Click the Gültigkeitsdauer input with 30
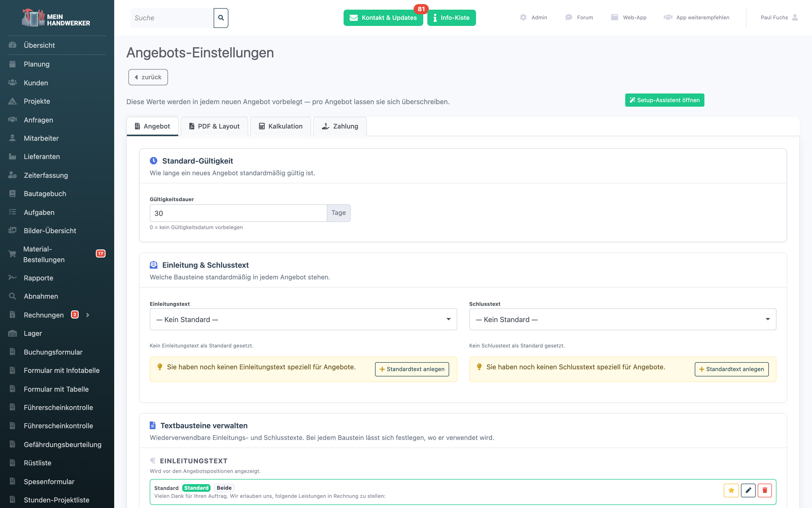Image resolution: width=812 pixels, height=508 pixels. coord(238,213)
